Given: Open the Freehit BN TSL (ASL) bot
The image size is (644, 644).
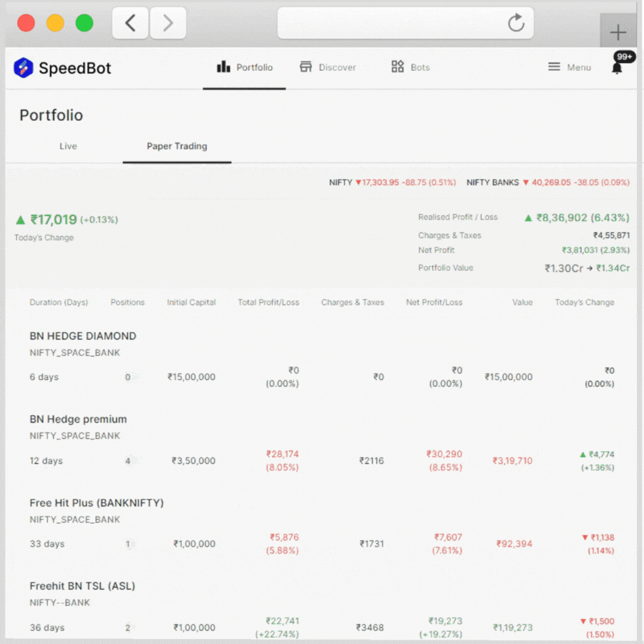Looking at the screenshot, I should tap(82, 586).
